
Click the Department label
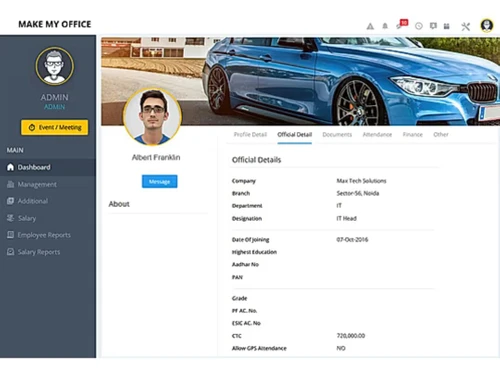pyautogui.click(x=247, y=206)
